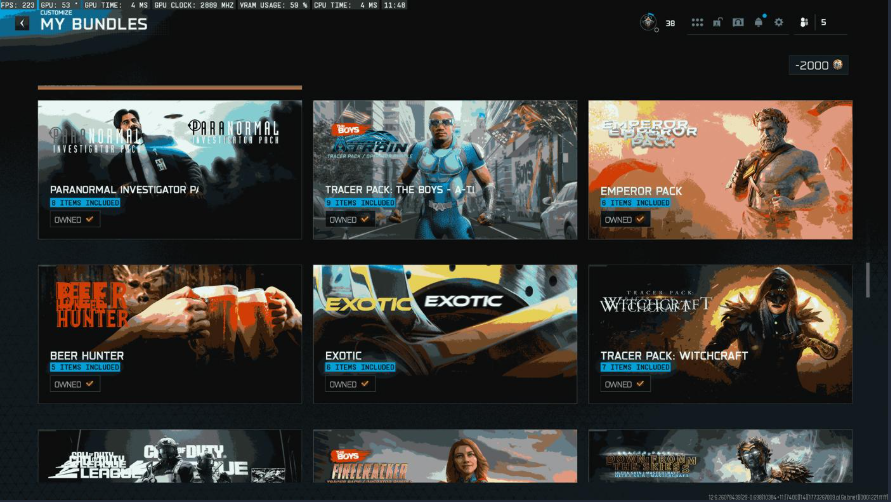
Task: Click the Owned badge on Emperor Pack
Action: [625, 219]
